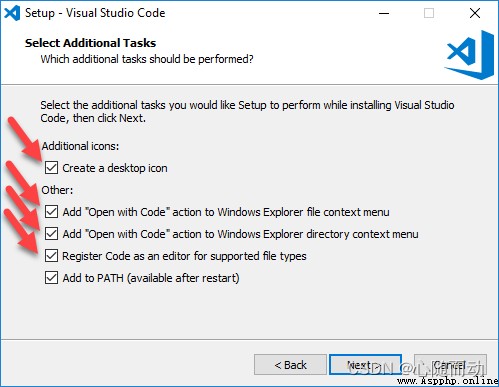Toggle the directory context menu checkbox

tap(51, 234)
